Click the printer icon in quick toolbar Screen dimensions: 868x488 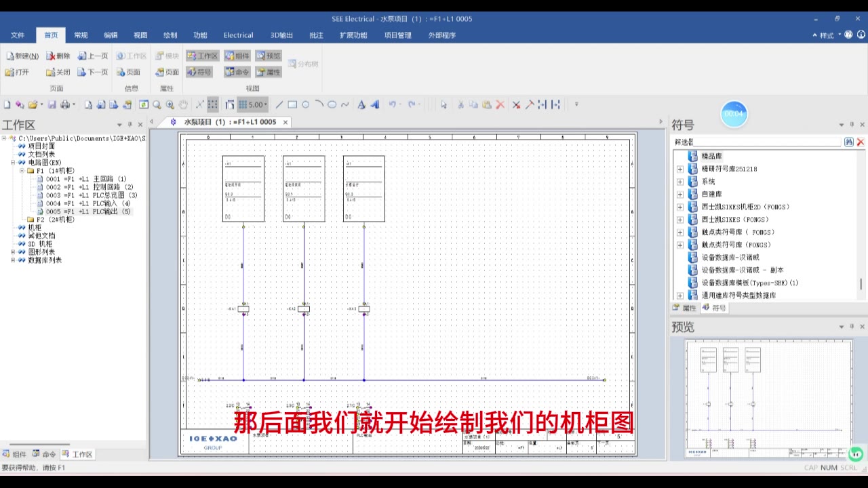65,104
